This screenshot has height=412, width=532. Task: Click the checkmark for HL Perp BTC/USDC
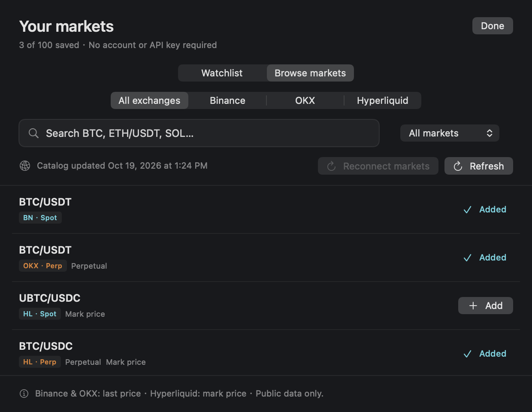[x=467, y=354]
